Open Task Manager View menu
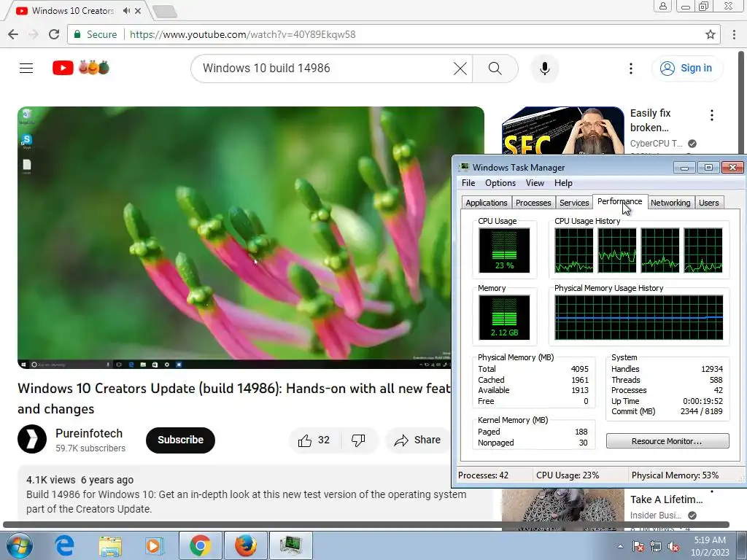Screen dimensions: 747x560 [535, 183]
